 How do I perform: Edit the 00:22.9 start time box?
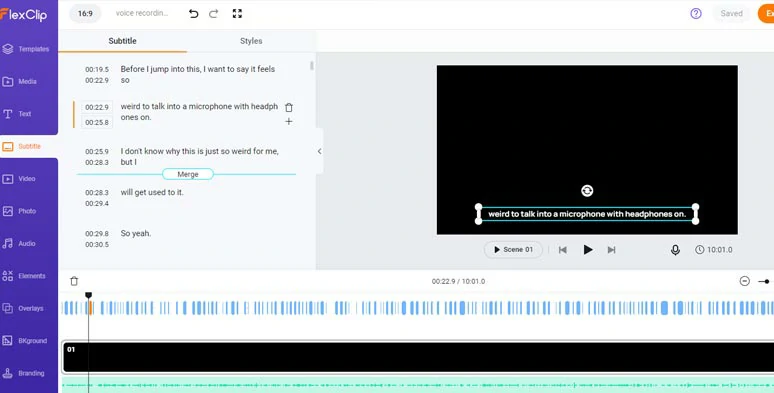97,107
